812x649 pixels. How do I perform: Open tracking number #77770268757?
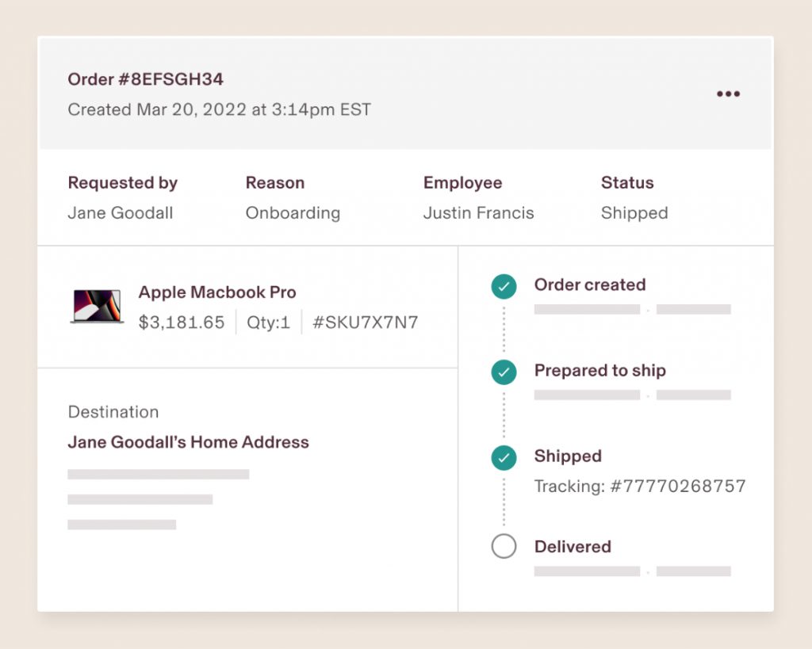coord(640,486)
